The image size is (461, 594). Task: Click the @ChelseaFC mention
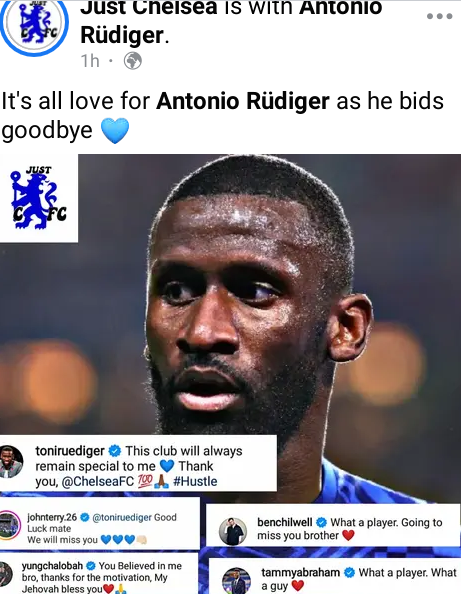[x=97, y=481]
